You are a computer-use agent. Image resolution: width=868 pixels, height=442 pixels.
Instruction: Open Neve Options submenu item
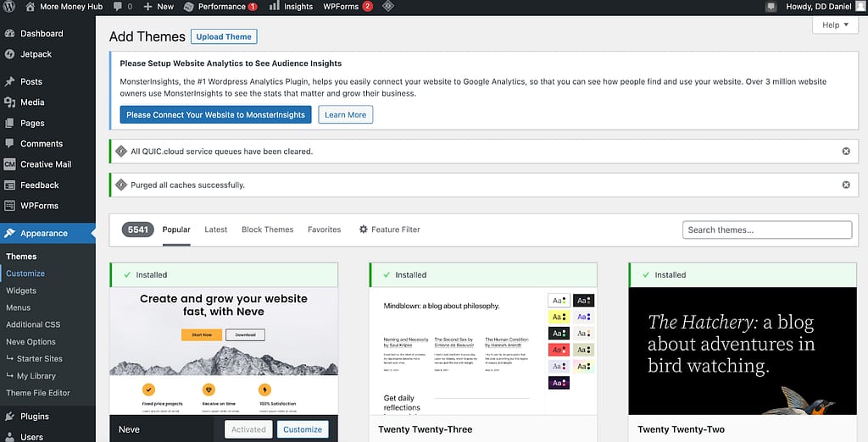coord(31,342)
